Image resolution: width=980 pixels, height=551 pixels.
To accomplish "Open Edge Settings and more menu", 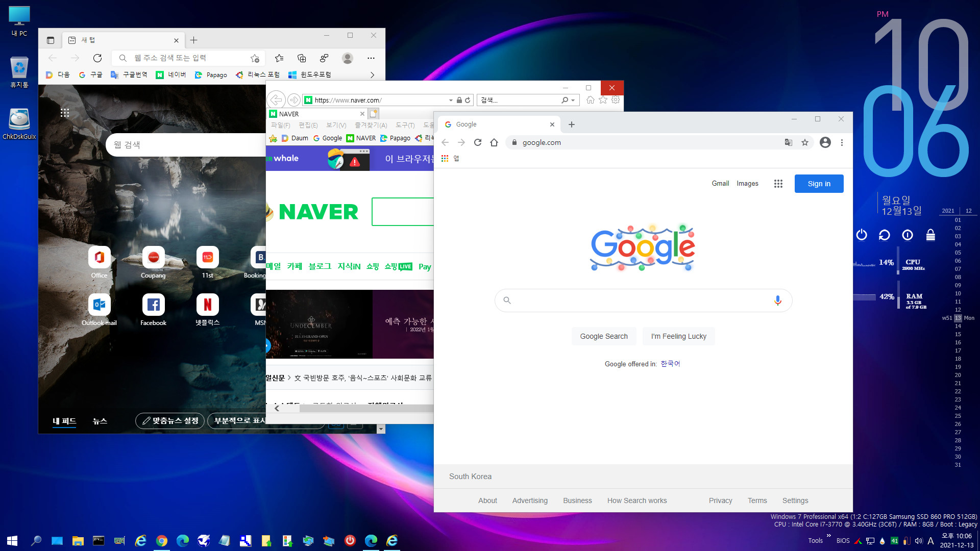I will pyautogui.click(x=371, y=58).
